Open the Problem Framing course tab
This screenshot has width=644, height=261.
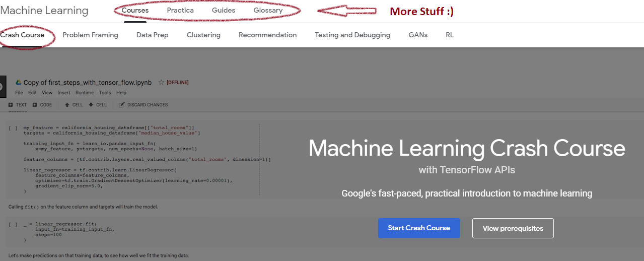(90, 35)
